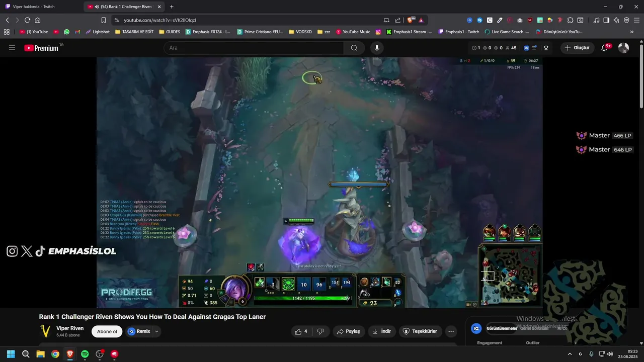Screen dimensions: 644x362
Task: Go to the YouTube Premium home logo
Action: click(41, 48)
